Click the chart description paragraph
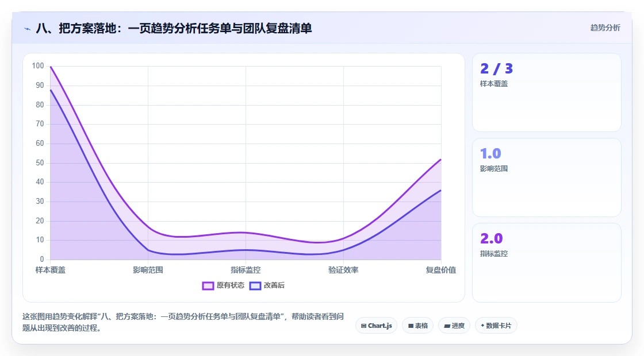The image size is (644, 356). pyautogui.click(x=183, y=322)
